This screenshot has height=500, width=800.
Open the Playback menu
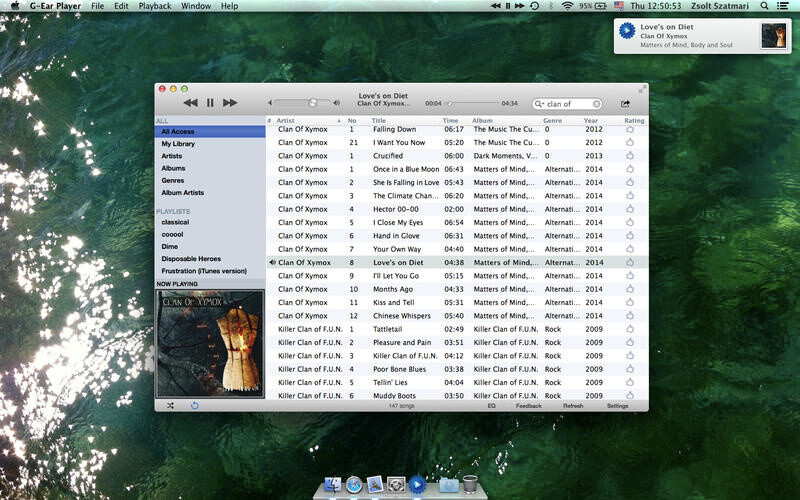point(155,6)
